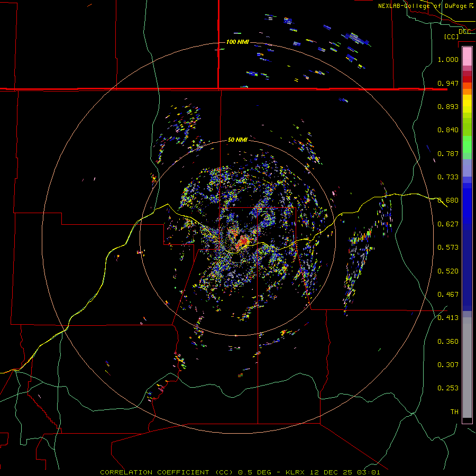
Task: Select the 0.840 scale value
Action: [x=448, y=130]
